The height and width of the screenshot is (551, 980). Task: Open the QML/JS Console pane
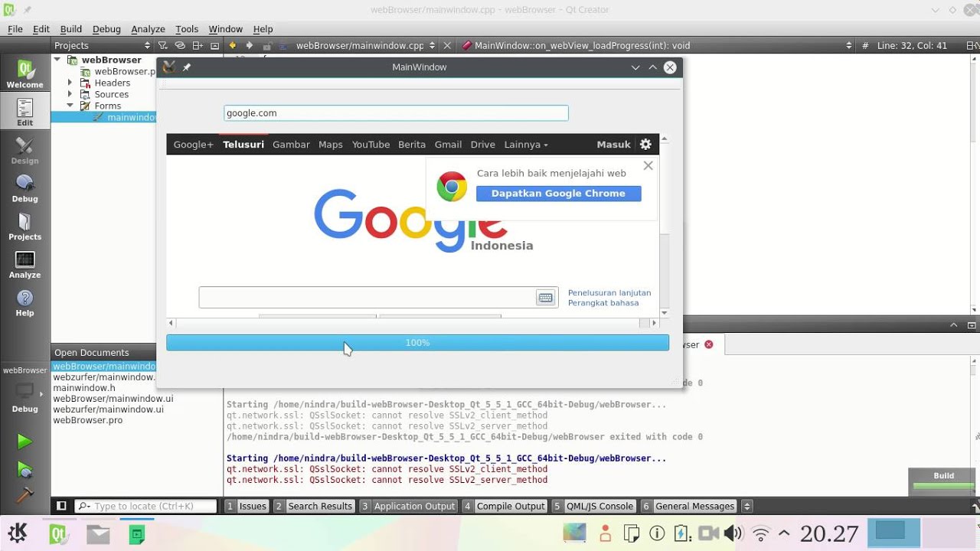tap(593, 506)
